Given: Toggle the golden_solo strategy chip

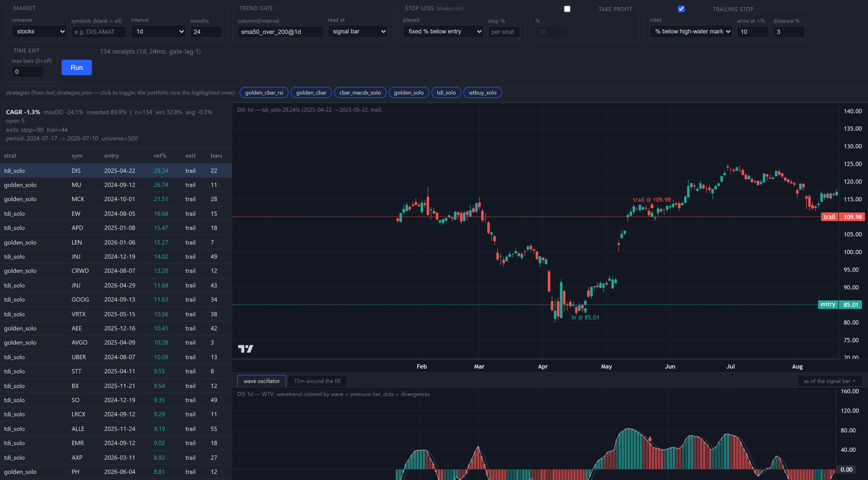Looking at the screenshot, I should pos(409,92).
